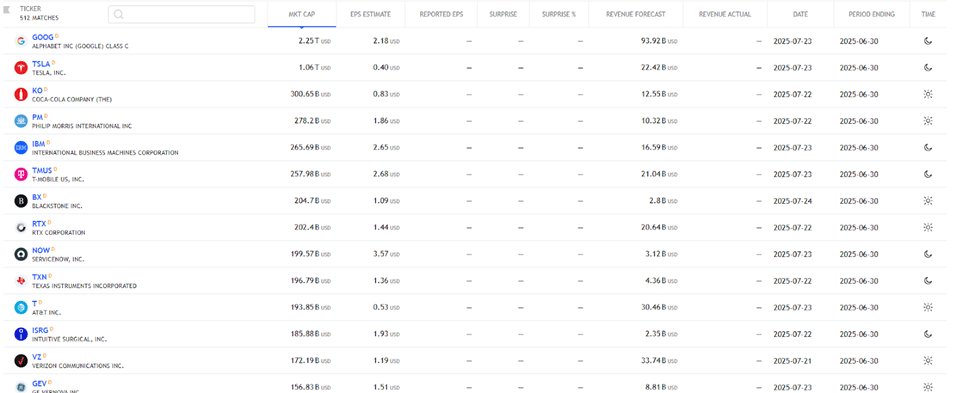
Task: Open the ISRG ticker link
Action: pyautogui.click(x=40, y=330)
